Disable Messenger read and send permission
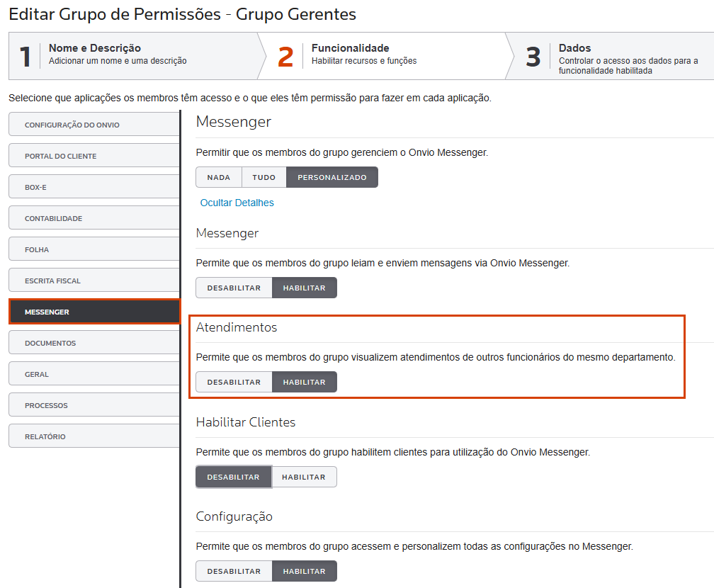The height and width of the screenshot is (588, 714). pos(234,288)
